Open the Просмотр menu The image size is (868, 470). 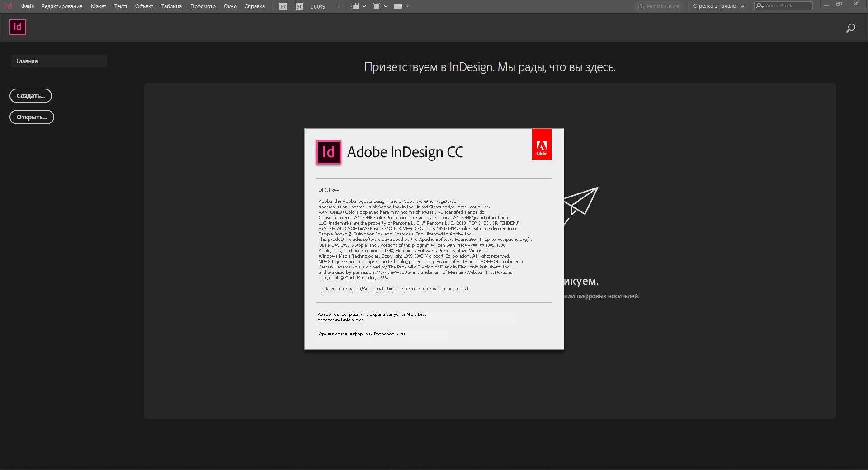click(203, 6)
